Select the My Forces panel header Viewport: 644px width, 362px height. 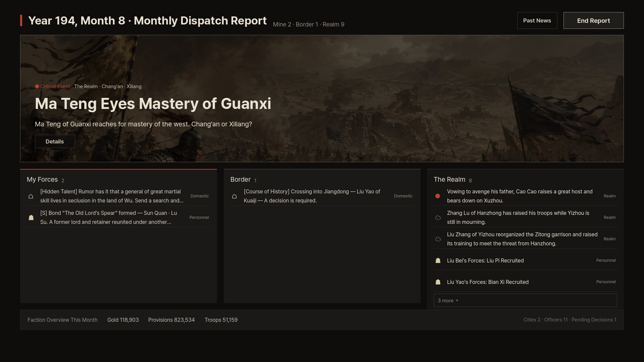42,179
